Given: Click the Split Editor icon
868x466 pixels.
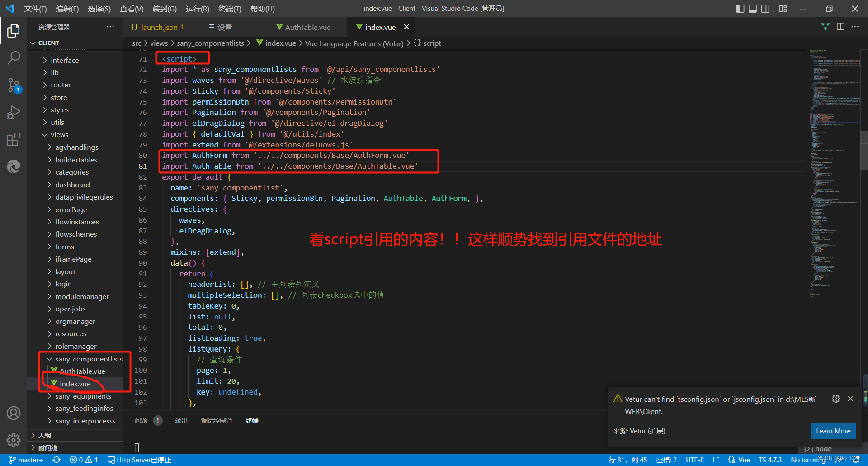Looking at the screenshot, I should 841,27.
